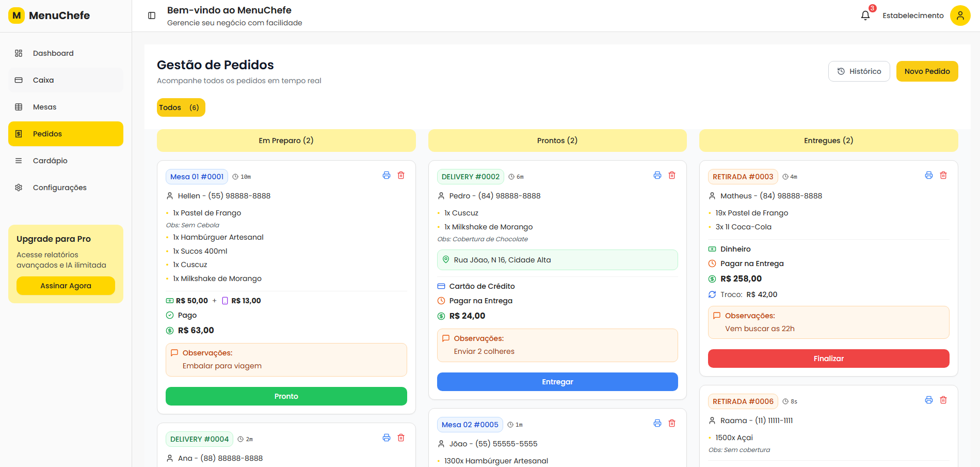Select the Todos (6) filter tab
The image size is (980, 467).
point(181,107)
